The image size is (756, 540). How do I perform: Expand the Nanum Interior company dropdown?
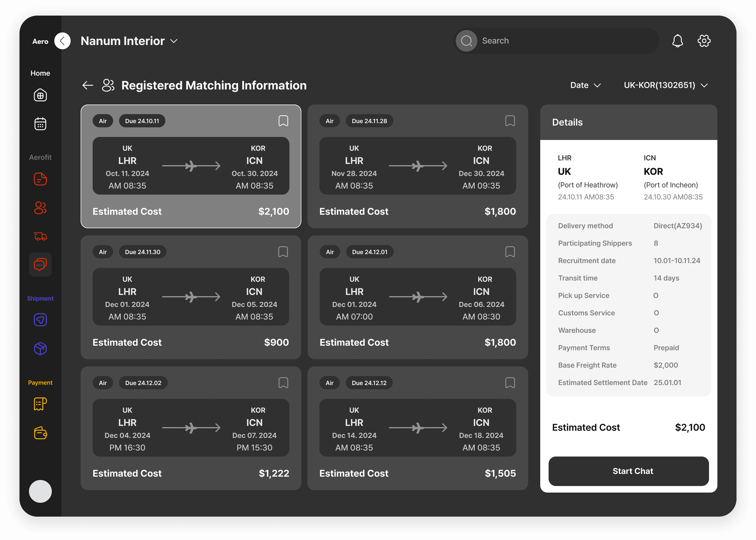point(174,41)
